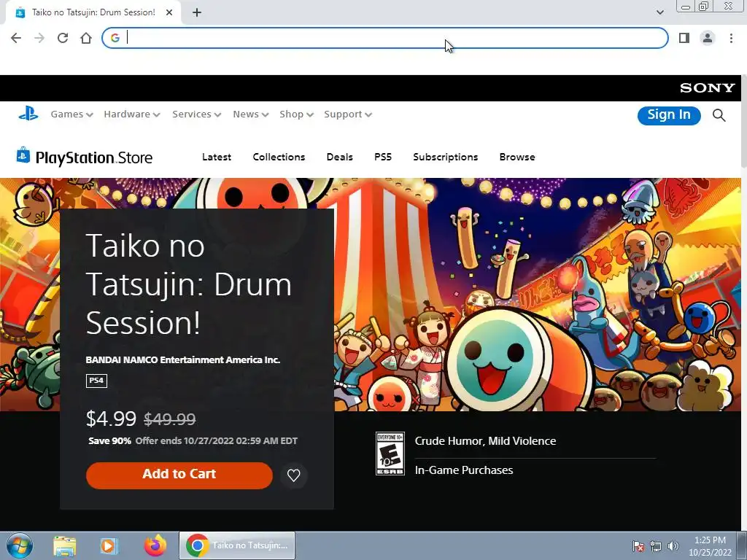Close the Taiko no Tatsujin tab
The width and height of the screenshot is (747, 560).
[169, 13]
